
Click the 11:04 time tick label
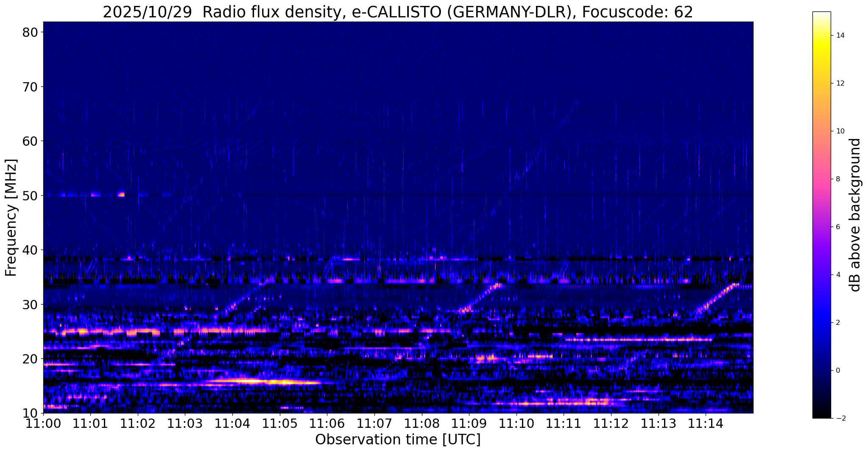[232, 423]
